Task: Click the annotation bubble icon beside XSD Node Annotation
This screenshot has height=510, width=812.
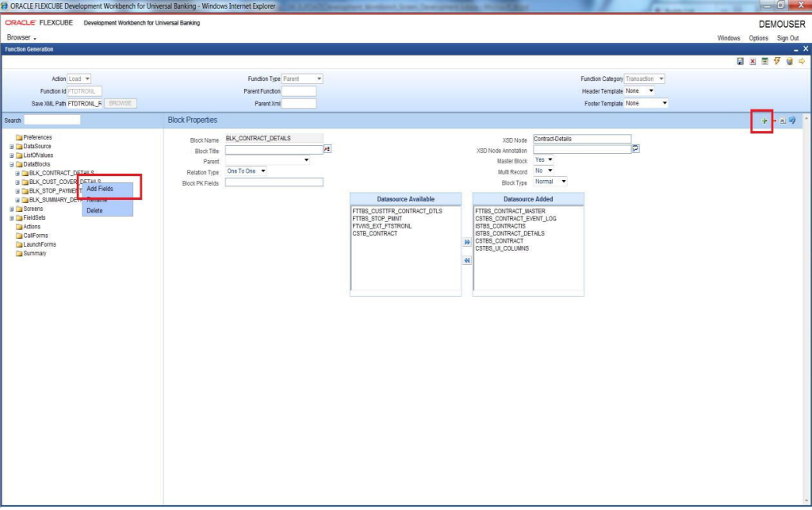Action: point(635,149)
